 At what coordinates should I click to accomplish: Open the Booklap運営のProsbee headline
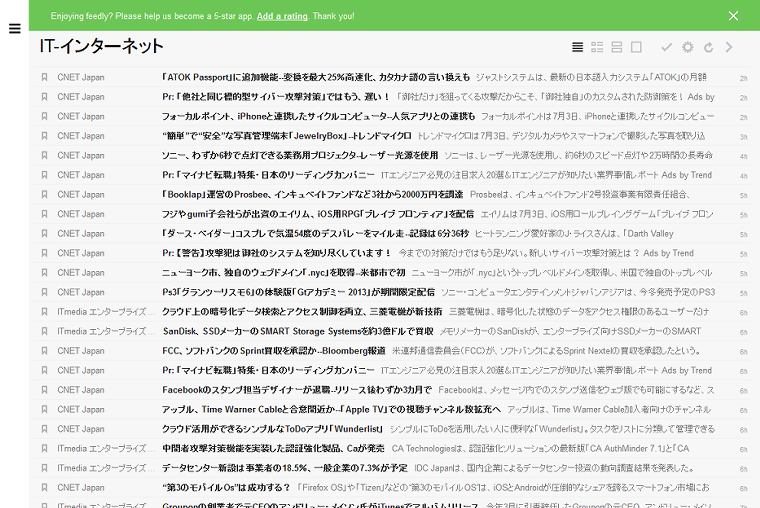313,194
